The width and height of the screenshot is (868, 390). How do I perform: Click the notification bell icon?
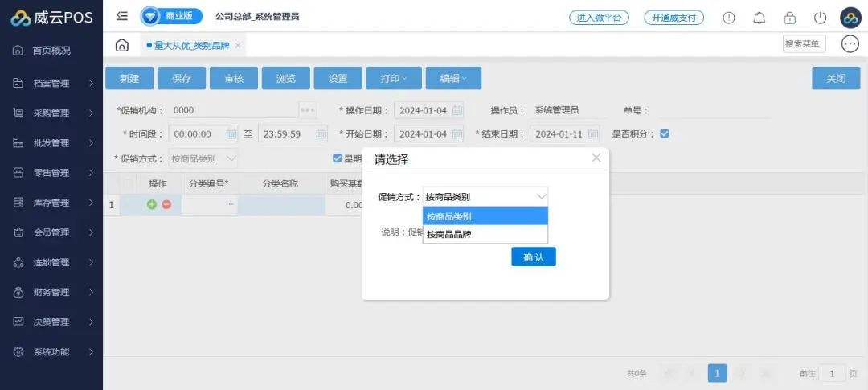tap(759, 18)
